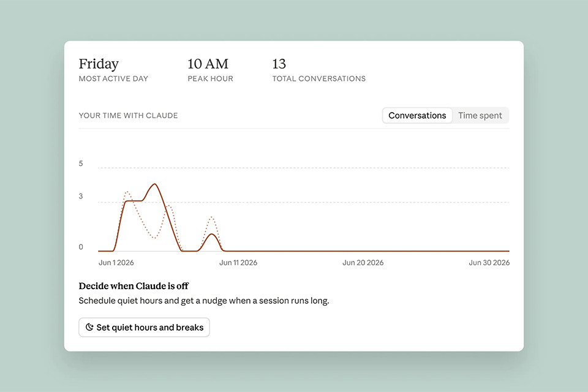Image resolution: width=588 pixels, height=392 pixels.
Task: Click the Decide when Claude is off heading
Action: [x=134, y=286]
